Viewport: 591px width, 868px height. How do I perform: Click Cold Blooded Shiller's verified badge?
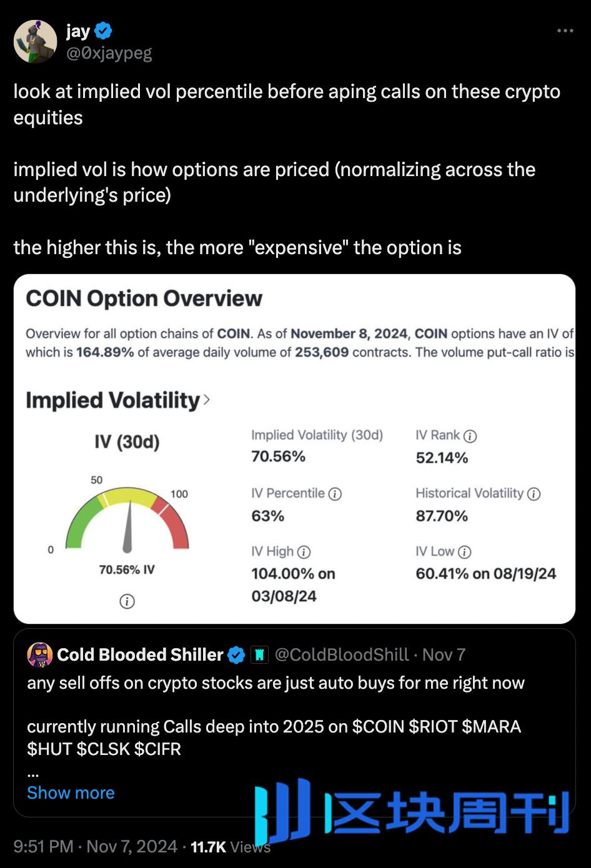236,654
